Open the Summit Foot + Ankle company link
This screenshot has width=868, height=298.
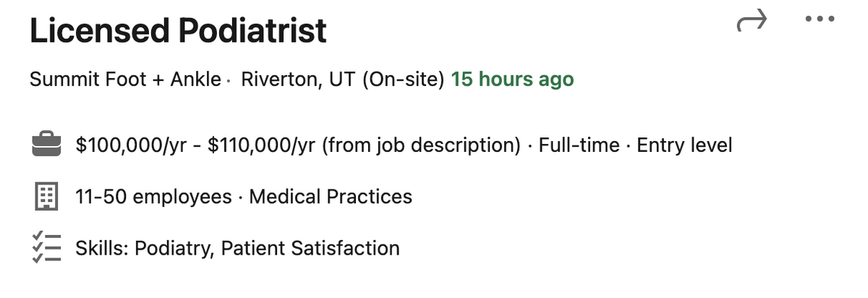pos(125,80)
